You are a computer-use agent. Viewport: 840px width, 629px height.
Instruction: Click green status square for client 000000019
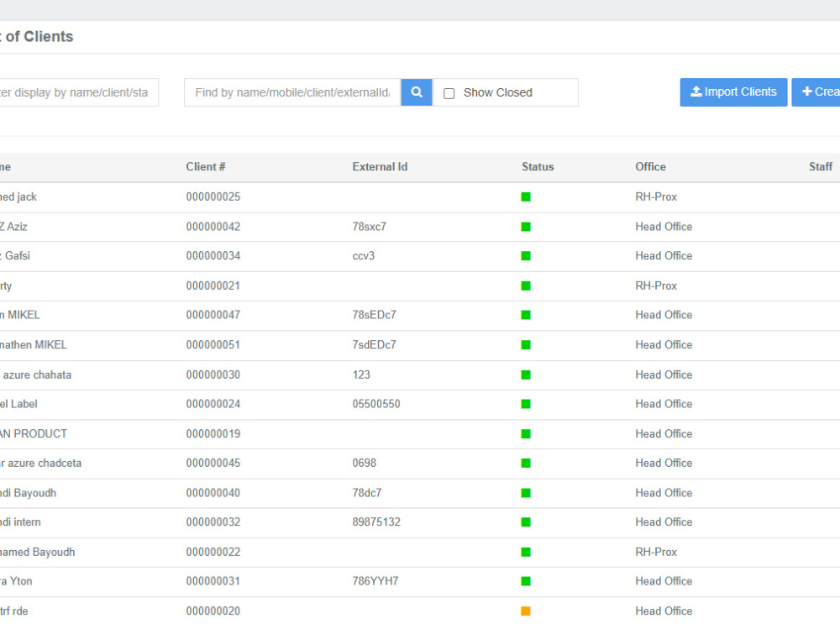[x=526, y=434]
